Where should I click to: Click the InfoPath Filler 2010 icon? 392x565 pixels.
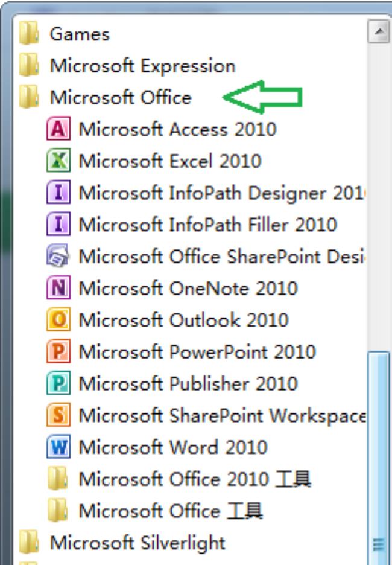pos(58,225)
